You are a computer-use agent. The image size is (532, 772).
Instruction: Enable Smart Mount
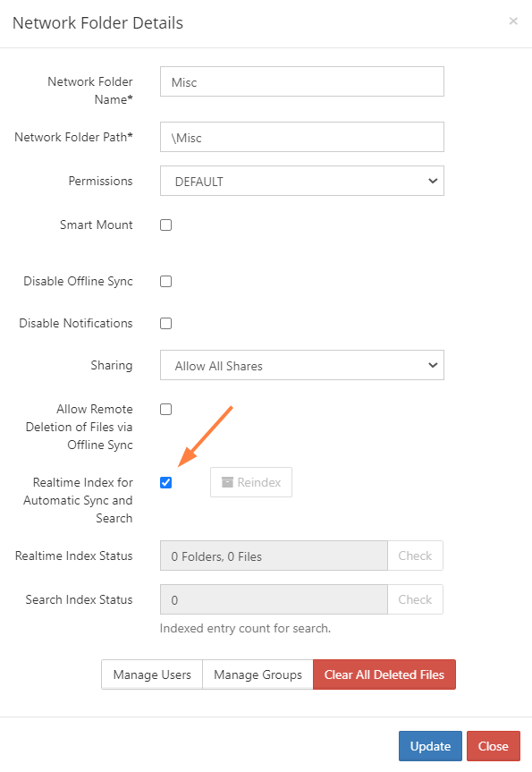pyautogui.click(x=165, y=225)
